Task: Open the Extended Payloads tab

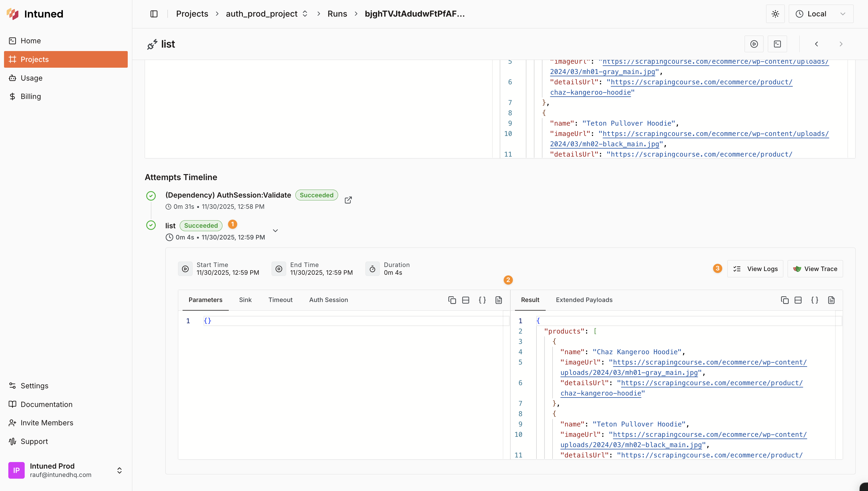Action: 584,300
